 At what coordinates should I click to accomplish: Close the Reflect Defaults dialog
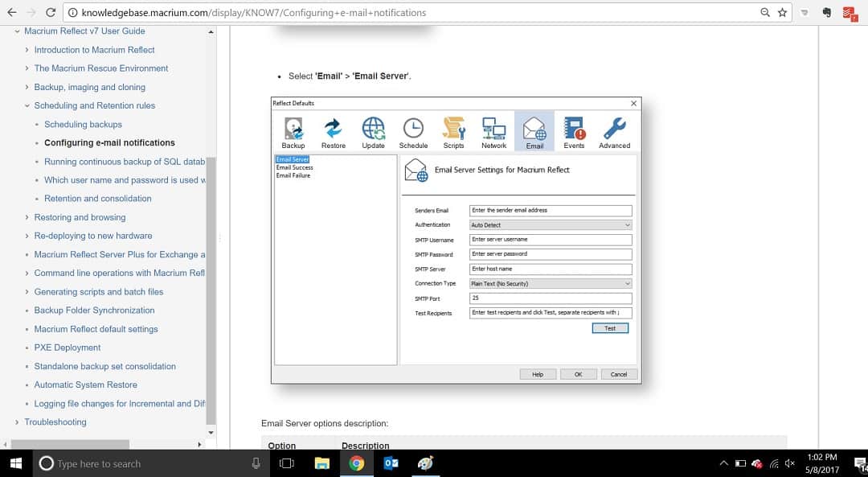[634, 103]
